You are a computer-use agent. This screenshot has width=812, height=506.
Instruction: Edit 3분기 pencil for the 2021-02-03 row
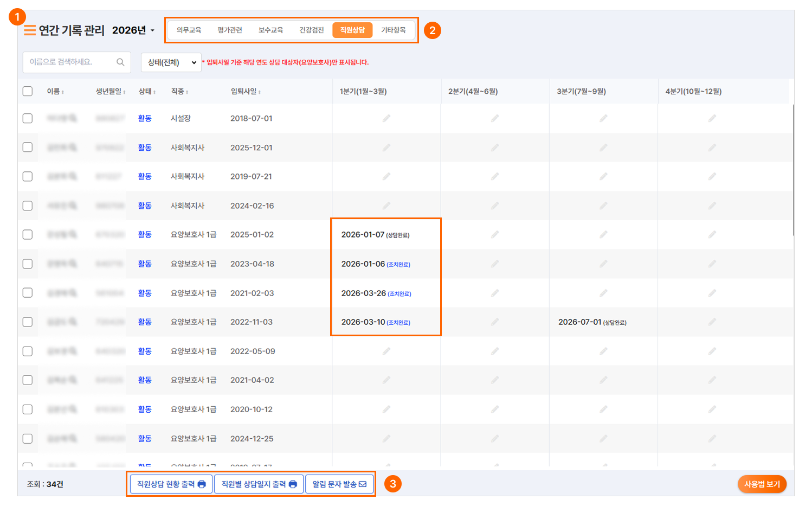click(x=603, y=293)
